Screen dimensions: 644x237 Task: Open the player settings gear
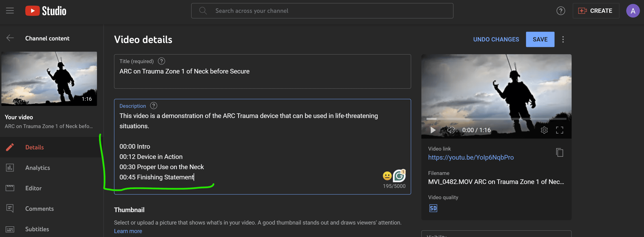[544, 130]
